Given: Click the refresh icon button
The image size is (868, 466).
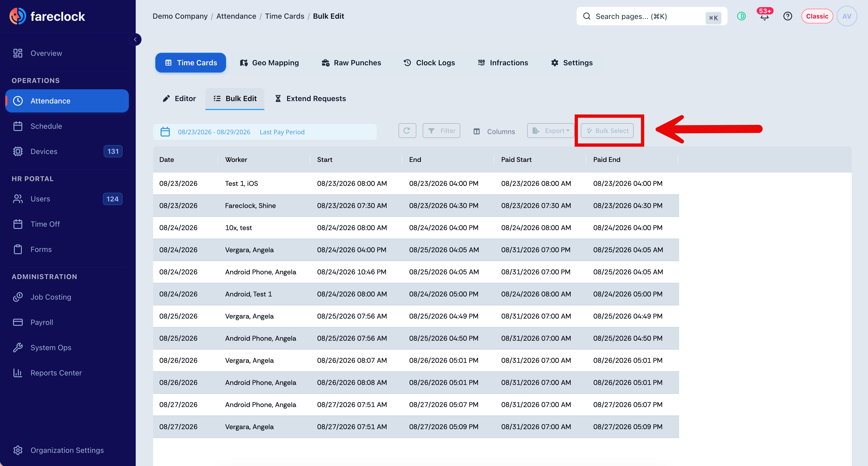Looking at the screenshot, I should pos(407,131).
